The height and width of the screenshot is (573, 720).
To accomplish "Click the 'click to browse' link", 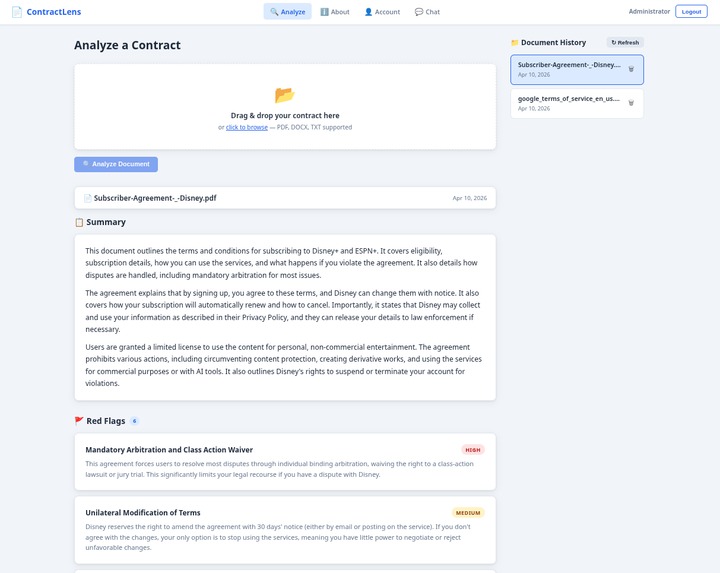I will [x=247, y=127].
